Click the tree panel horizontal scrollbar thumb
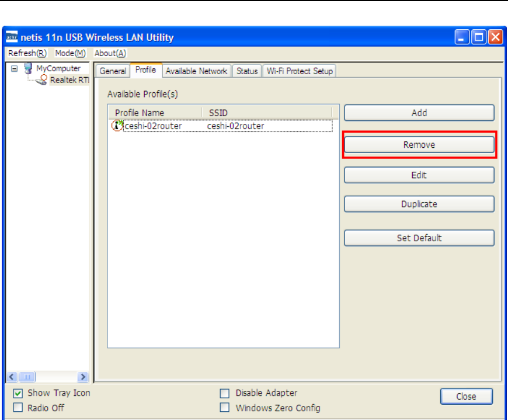The width and height of the screenshot is (508, 420). point(27,377)
